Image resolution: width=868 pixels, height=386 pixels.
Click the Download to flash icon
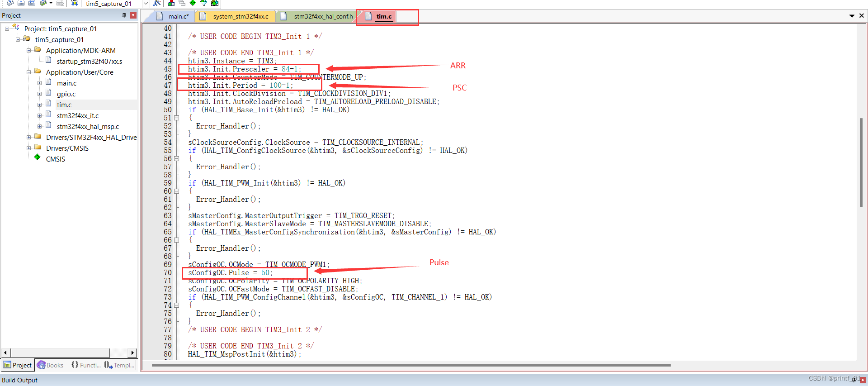(x=75, y=3)
